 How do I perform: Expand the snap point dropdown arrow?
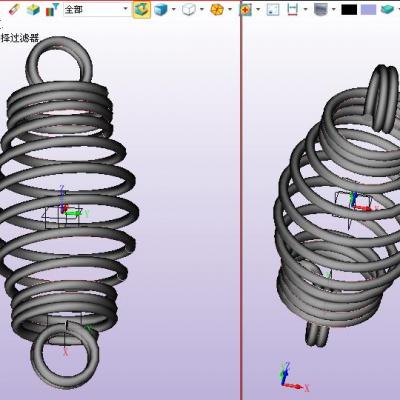258,9
